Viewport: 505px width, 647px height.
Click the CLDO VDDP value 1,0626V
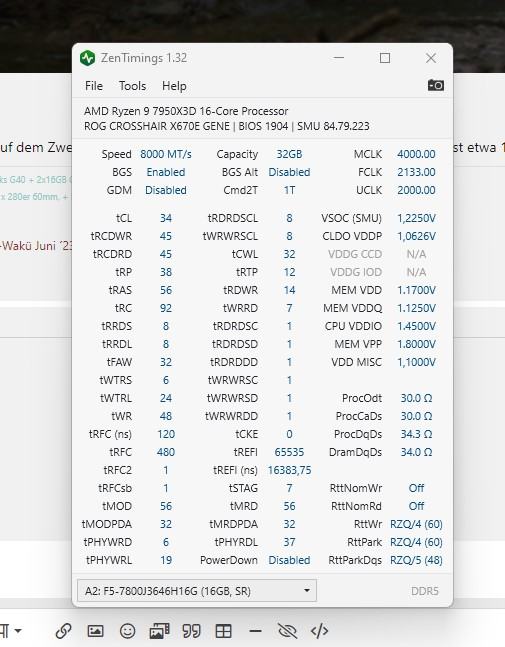416,236
